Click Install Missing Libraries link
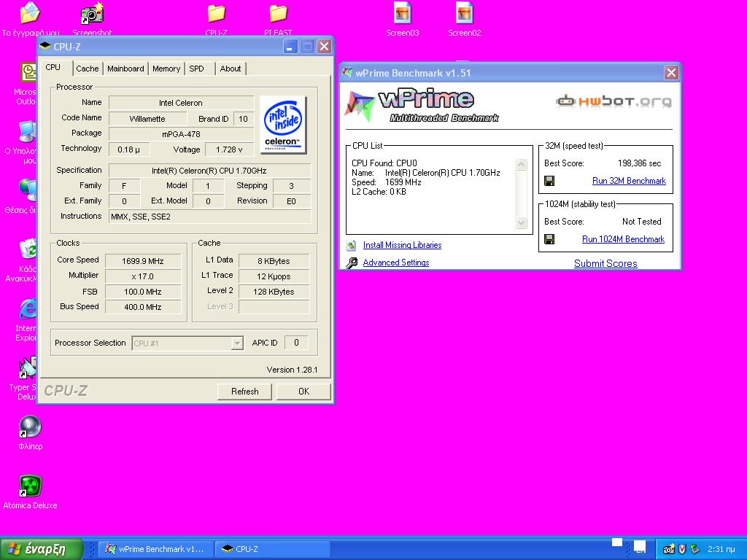The image size is (747, 560). pyautogui.click(x=402, y=245)
